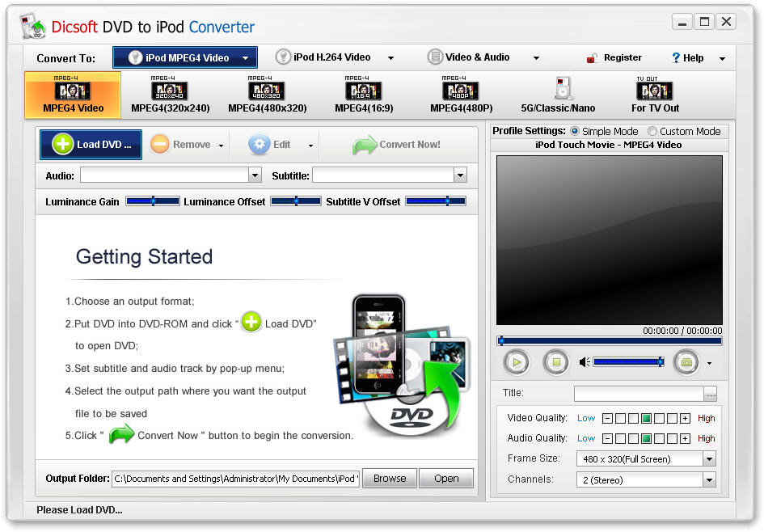The height and width of the screenshot is (532, 764).
Task: Choose the MPEG4(320x240) profile
Action: pyautogui.click(x=170, y=95)
